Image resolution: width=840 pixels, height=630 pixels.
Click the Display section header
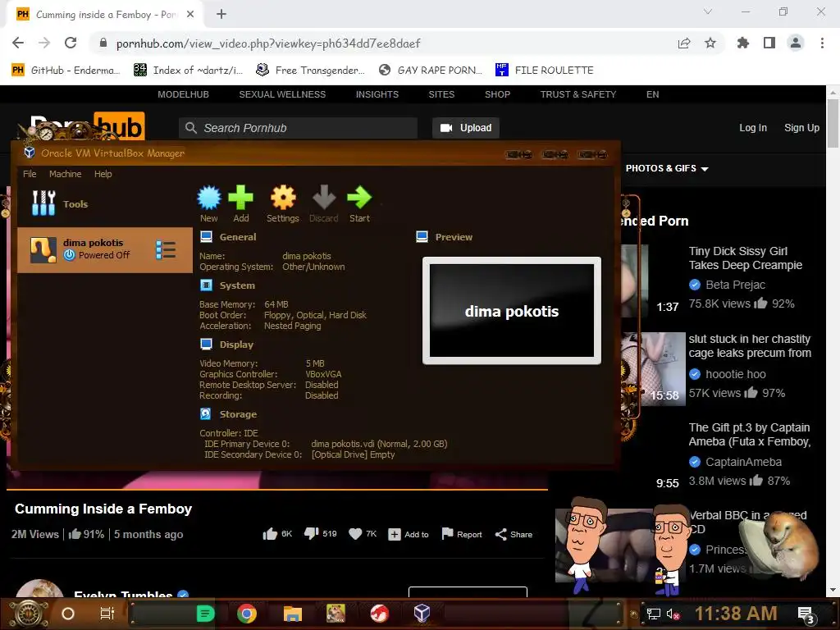point(236,345)
